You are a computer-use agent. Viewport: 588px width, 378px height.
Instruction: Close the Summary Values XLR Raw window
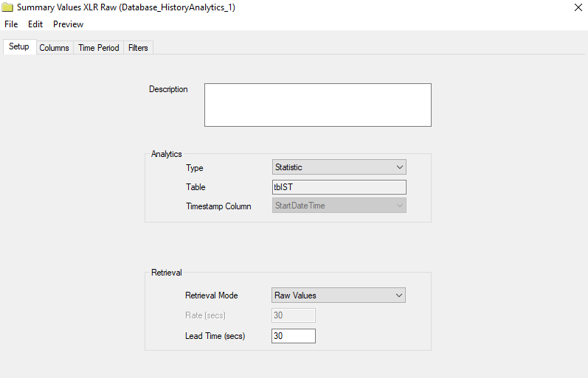pos(578,7)
